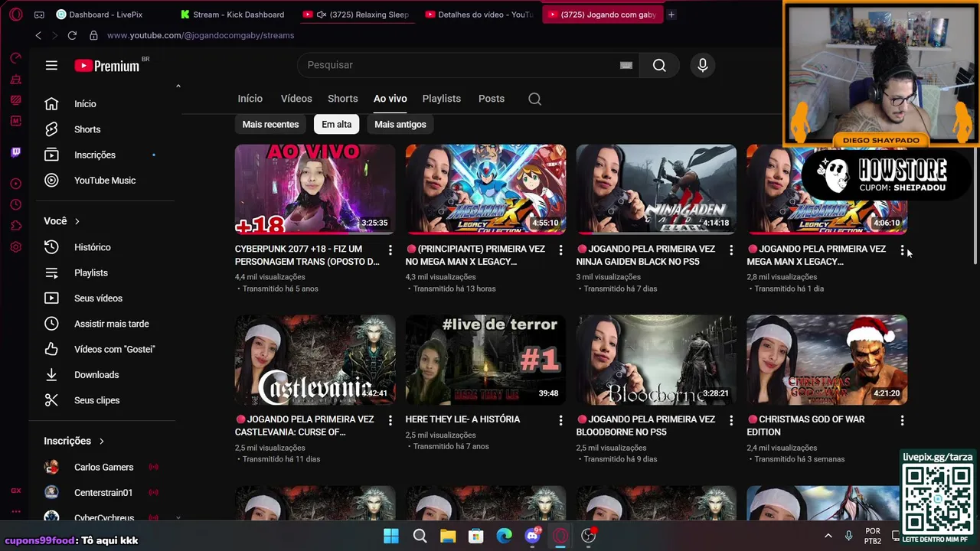Expand the Inscrições subscriptions section

74,441
